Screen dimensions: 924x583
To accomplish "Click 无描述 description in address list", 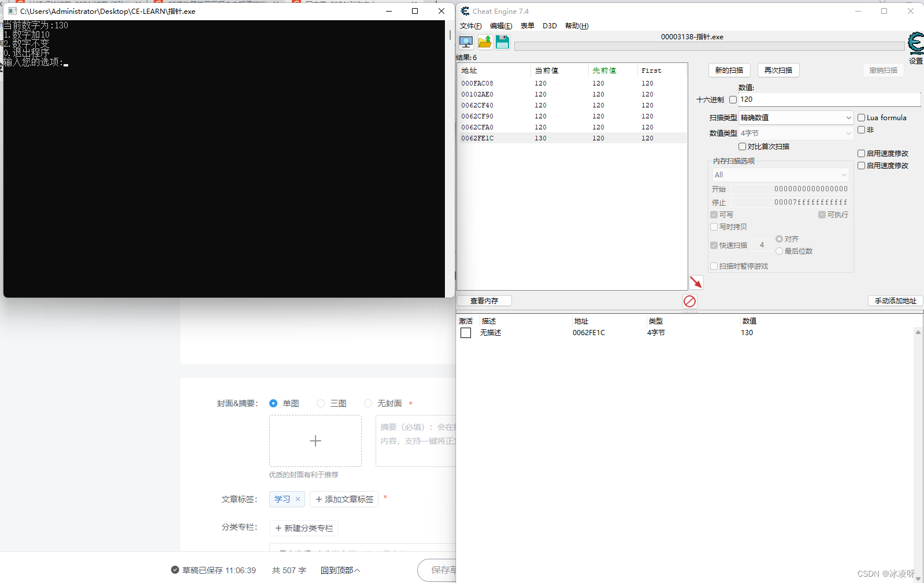I will [491, 333].
